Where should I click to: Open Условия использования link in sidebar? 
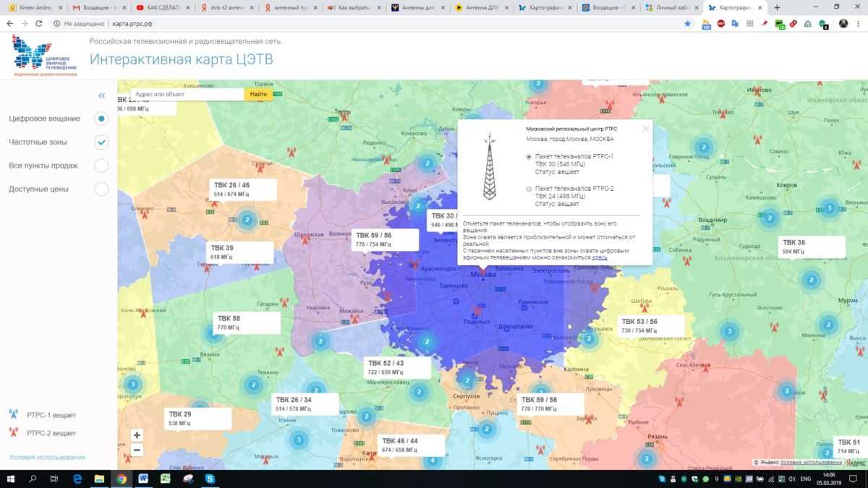pyautogui.click(x=47, y=457)
